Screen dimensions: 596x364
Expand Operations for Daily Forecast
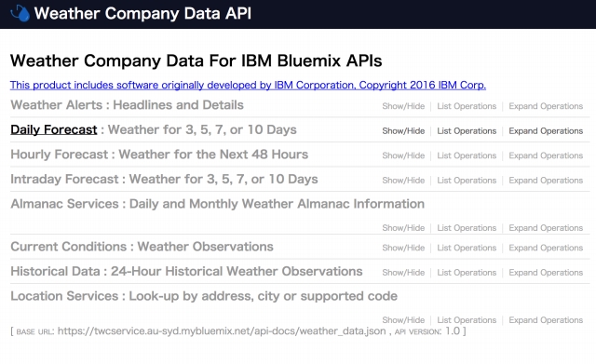point(546,130)
